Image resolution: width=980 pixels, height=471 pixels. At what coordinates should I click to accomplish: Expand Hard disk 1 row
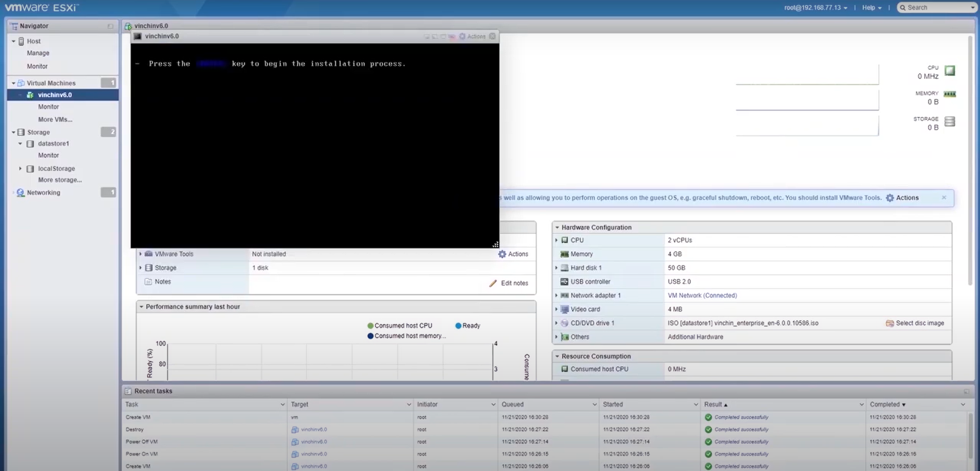556,268
